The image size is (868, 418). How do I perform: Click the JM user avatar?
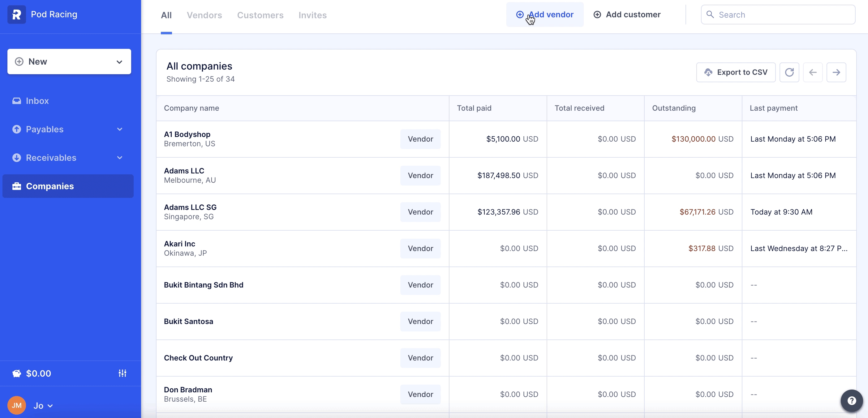tap(16, 405)
